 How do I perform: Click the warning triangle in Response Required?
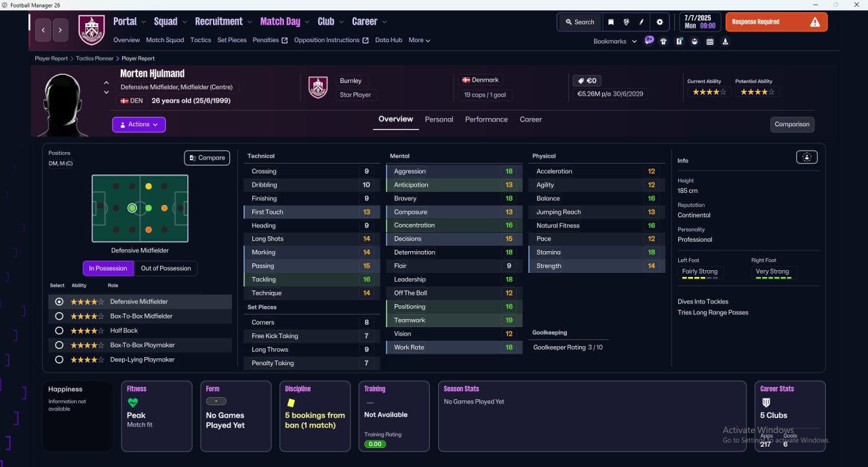tap(814, 22)
